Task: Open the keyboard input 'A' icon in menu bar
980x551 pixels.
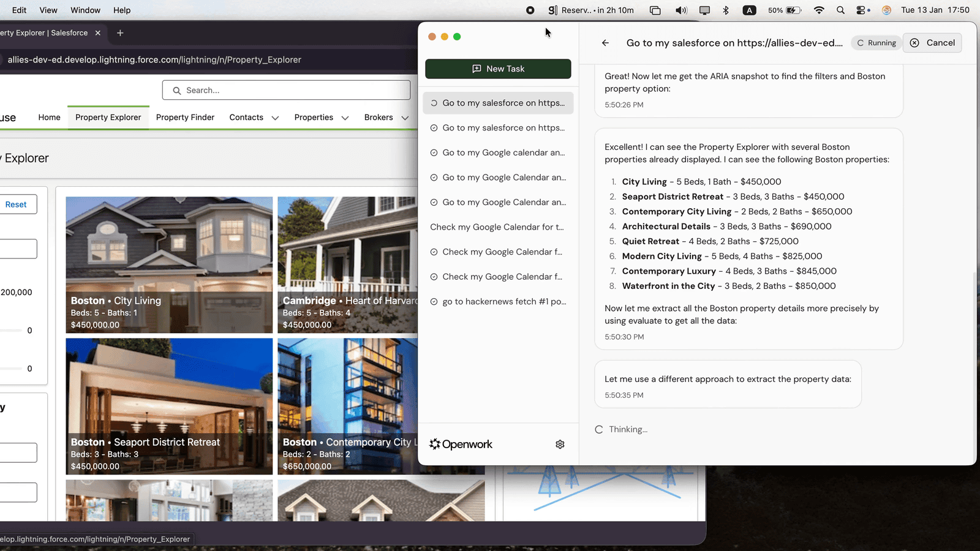Action: coord(749,10)
